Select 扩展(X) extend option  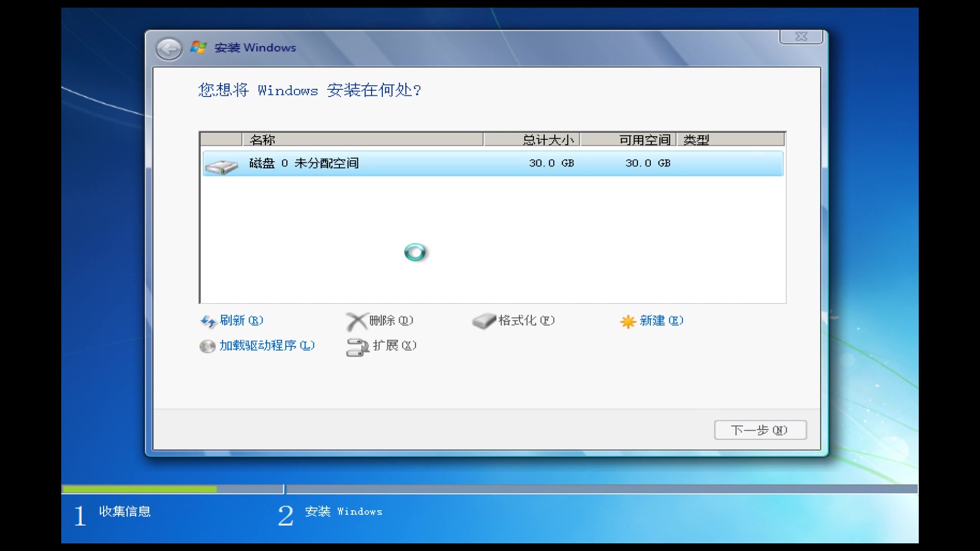[395, 345]
